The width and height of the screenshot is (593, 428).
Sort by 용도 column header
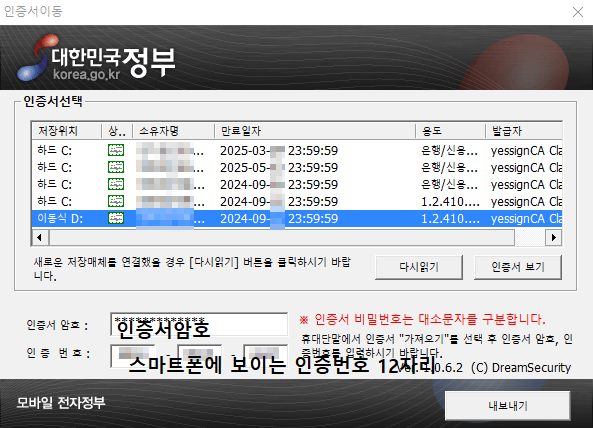click(x=450, y=131)
